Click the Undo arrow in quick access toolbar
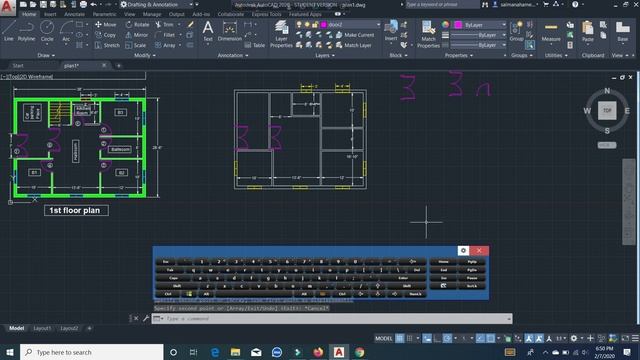Viewport: 640px width, 360px height. coord(93,4)
